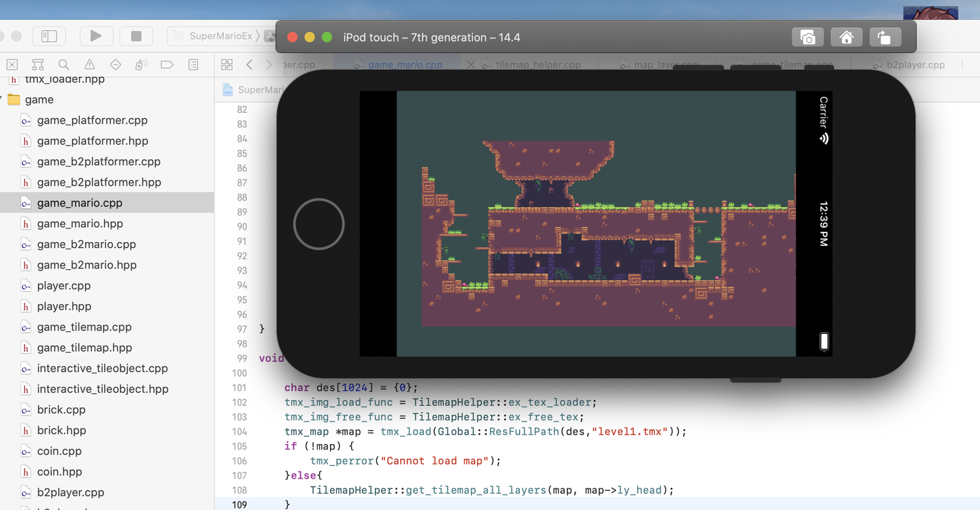This screenshot has width=980, height=510.
Task: Open game_tilemap.cpp in navigator
Action: pos(107,327)
